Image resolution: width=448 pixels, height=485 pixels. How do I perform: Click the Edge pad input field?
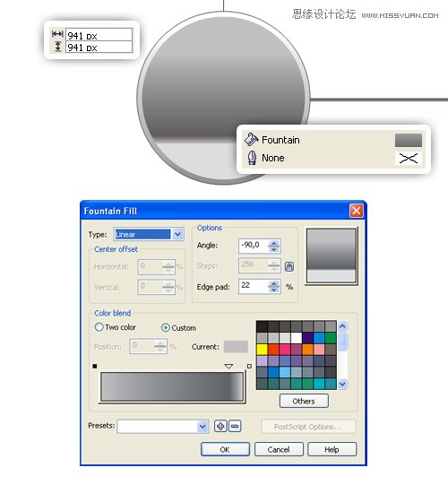[254, 286]
